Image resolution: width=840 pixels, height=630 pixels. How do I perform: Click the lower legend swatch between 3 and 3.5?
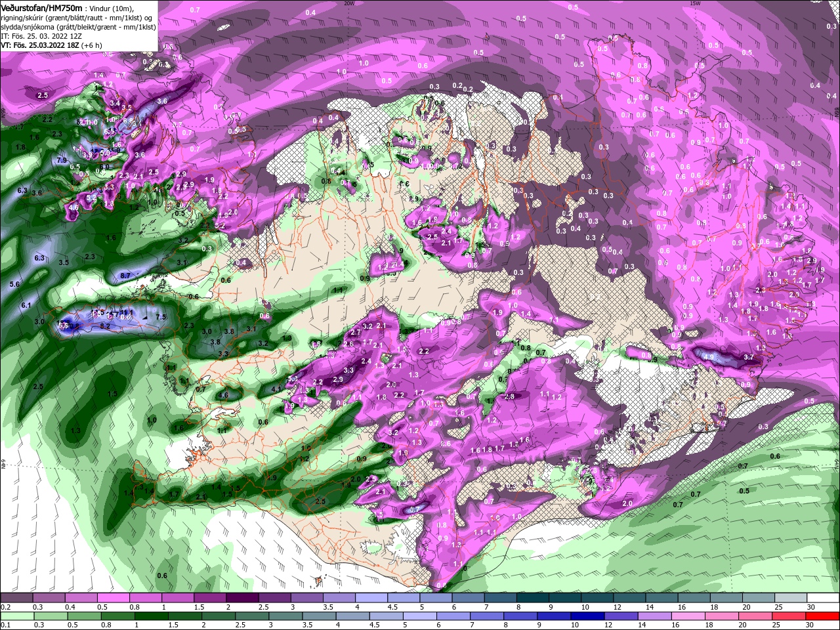pyautogui.click(x=286, y=616)
